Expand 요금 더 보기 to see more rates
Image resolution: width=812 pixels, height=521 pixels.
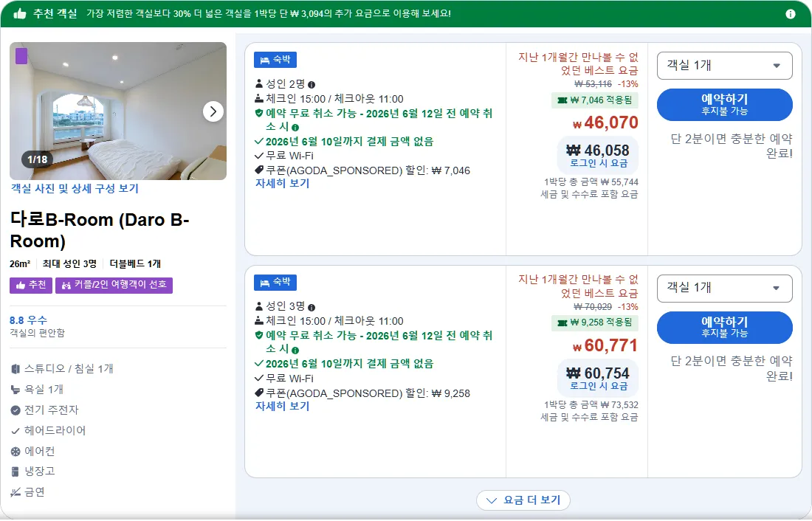[523, 500]
